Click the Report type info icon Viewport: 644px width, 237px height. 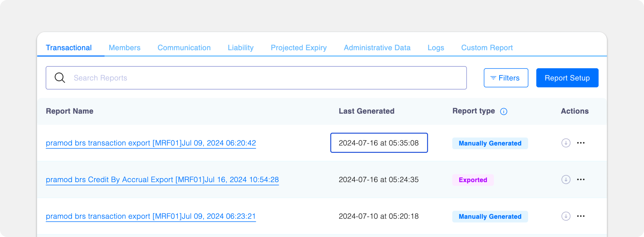coord(503,111)
